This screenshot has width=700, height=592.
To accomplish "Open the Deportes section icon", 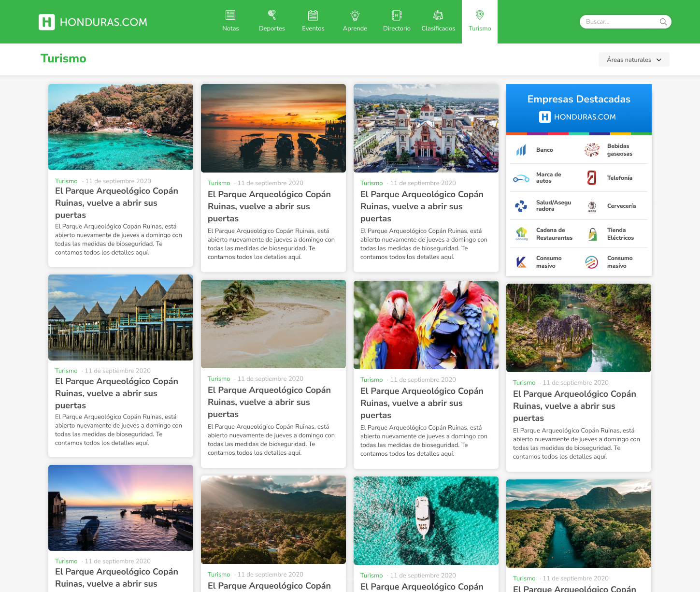I will 272,15.
